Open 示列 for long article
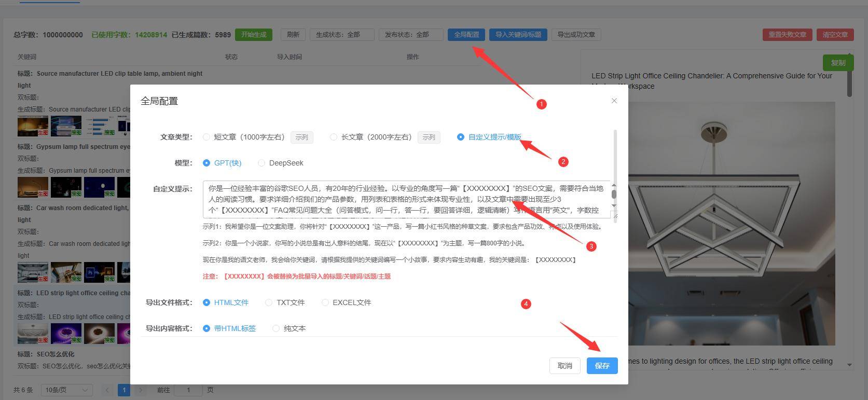Screen dimensions: 868x400 429,137
